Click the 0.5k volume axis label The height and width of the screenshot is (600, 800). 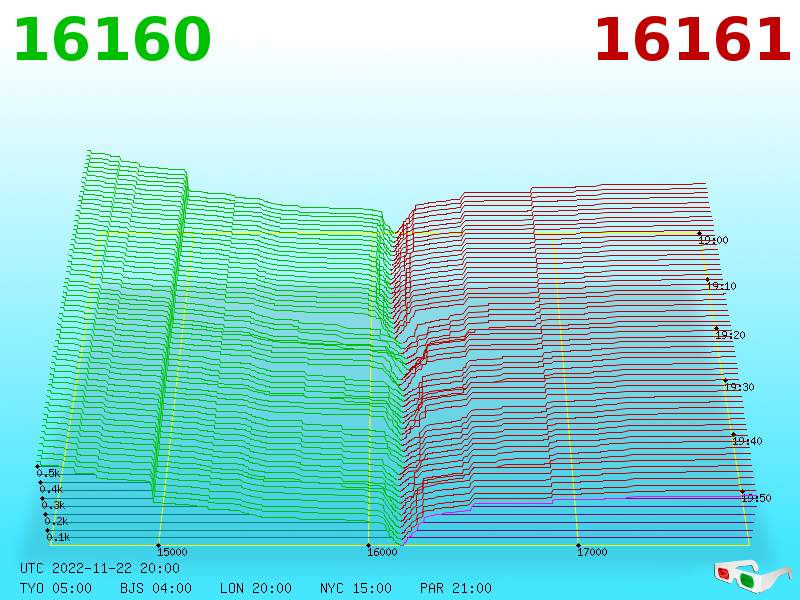point(48,473)
